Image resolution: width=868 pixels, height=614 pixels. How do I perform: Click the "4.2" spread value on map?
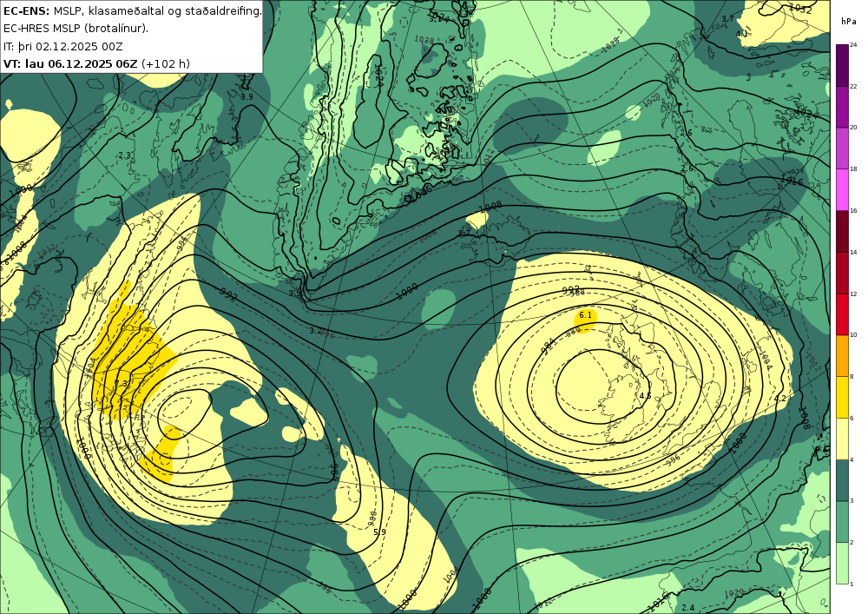(780, 398)
